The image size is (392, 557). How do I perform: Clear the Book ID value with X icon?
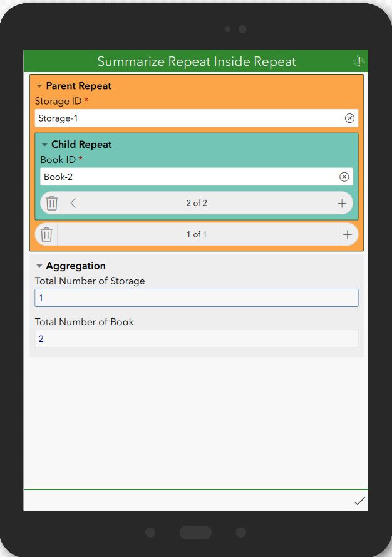point(344,177)
